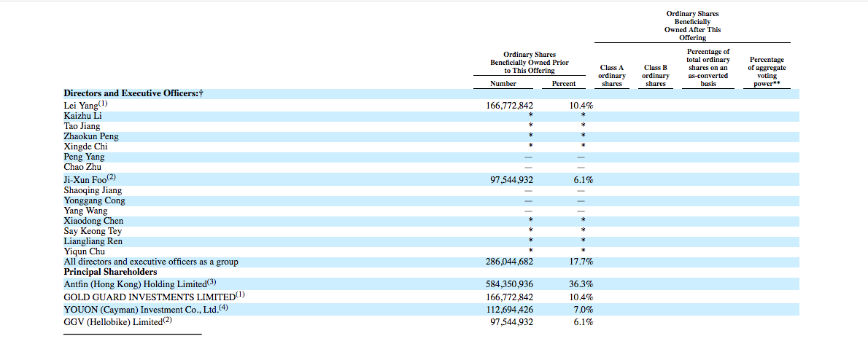Select 'Percentage of total ordinary shares' header
The width and height of the screenshot is (868, 352).
[x=708, y=68]
